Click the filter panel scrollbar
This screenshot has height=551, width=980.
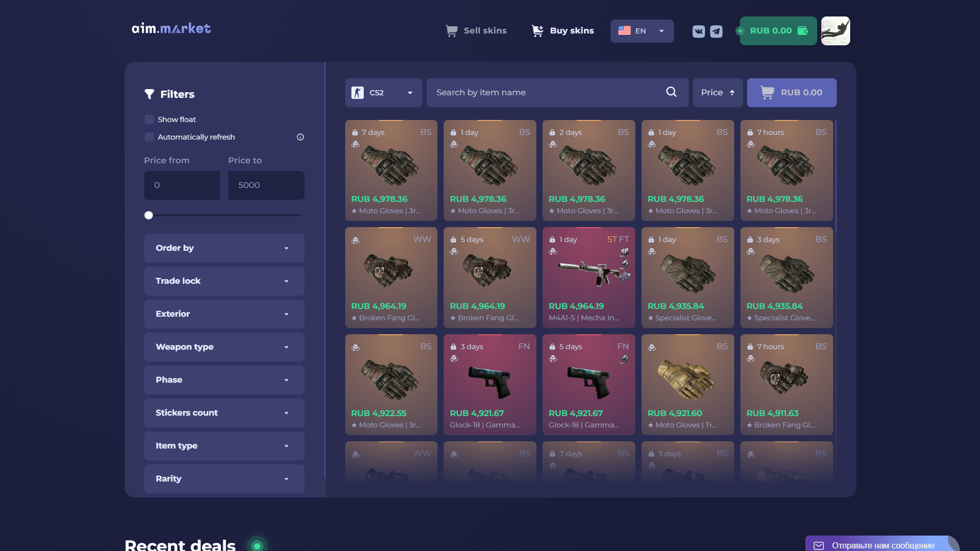[325, 270]
